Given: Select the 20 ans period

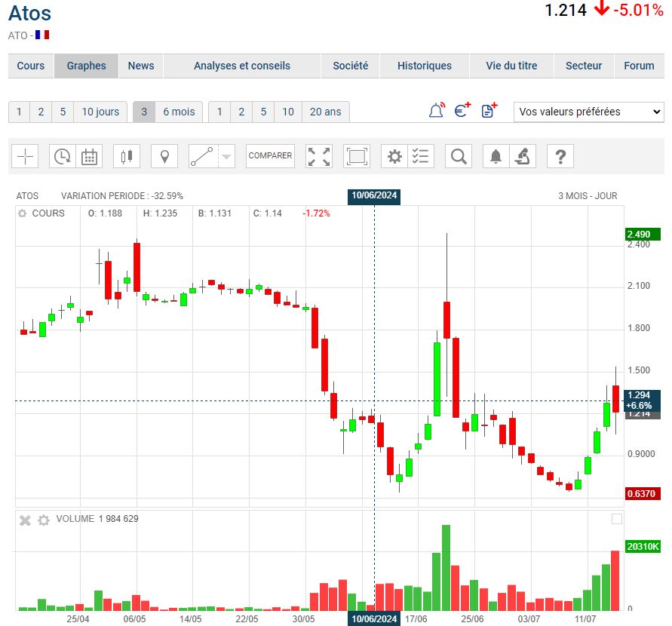Looking at the screenshot, I should (326, 112).
